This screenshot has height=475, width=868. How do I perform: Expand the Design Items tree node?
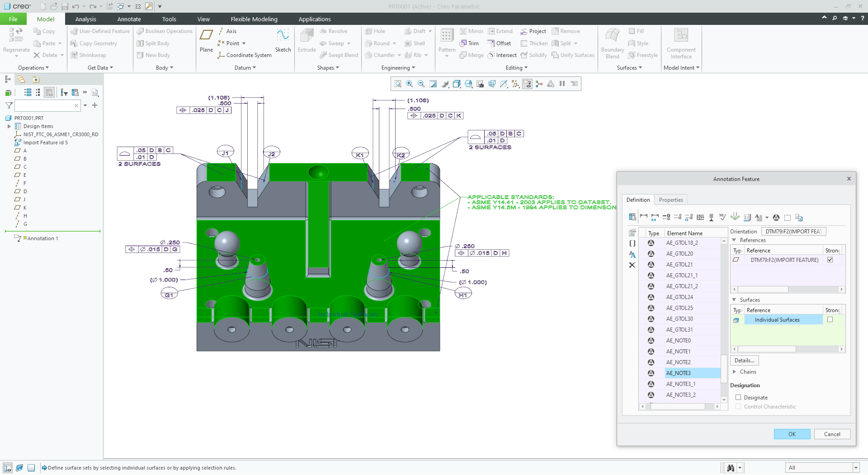[x=9, y=126]
